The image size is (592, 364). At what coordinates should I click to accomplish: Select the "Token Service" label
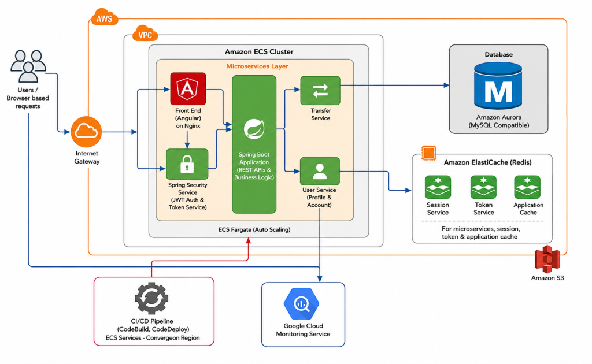(x=484, y=209)
